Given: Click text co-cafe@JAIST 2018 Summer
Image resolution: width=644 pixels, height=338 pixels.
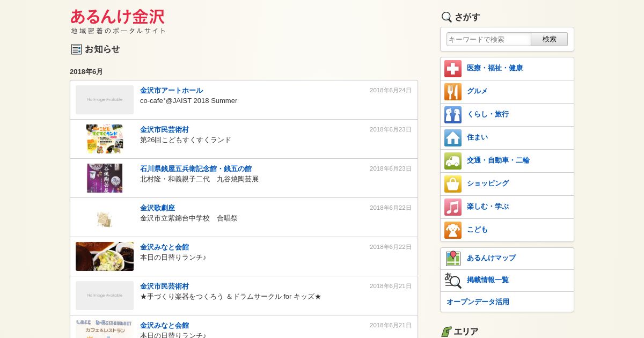Looking at the screenshot, I should (188, 100).
